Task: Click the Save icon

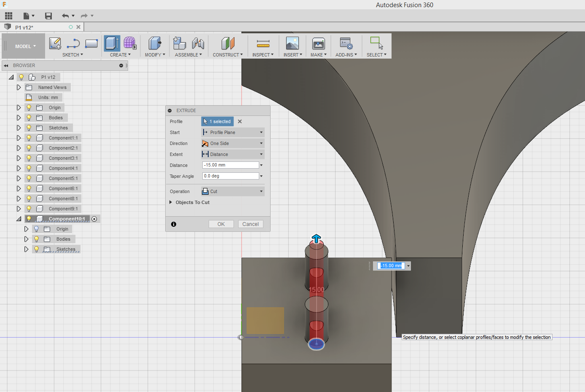Action: [48, 16]
